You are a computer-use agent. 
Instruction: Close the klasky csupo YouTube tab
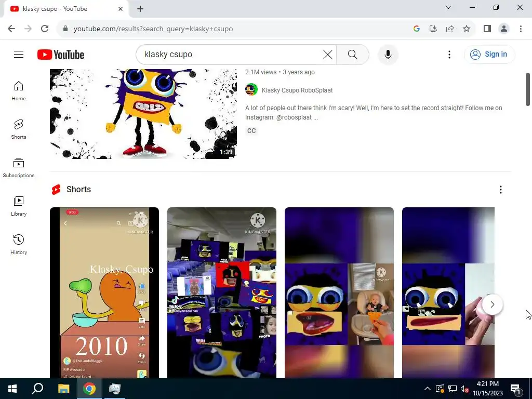(121, 9)
